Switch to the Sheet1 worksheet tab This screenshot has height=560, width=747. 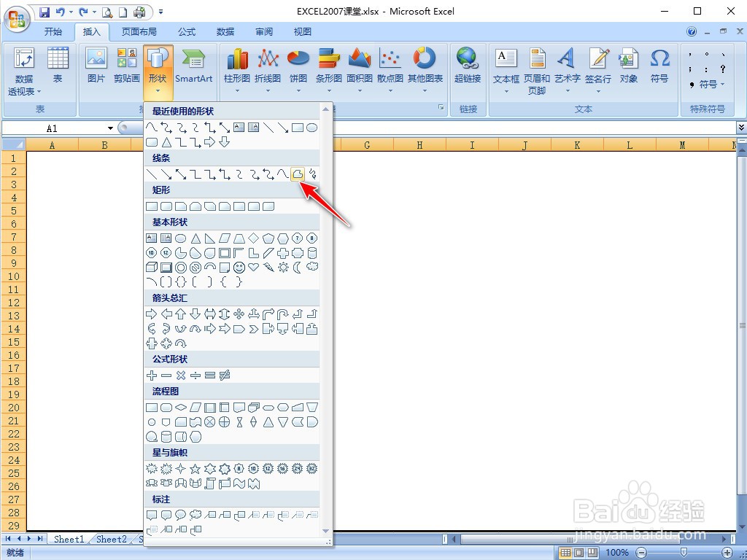[69, 539]
